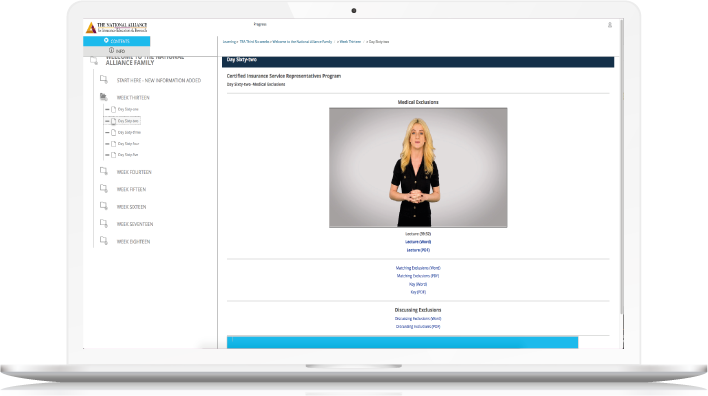This screenshot has width=708, height=396.
Task: Collapse the Week Thirteen section
Action: [x=133, y=98]
